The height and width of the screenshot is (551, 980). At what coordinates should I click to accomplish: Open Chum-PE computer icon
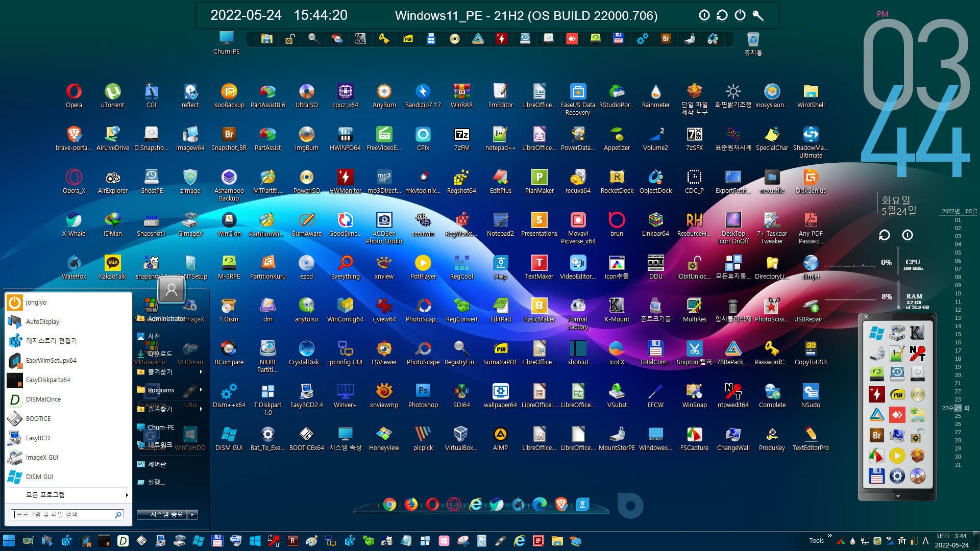tap(226, 42)
